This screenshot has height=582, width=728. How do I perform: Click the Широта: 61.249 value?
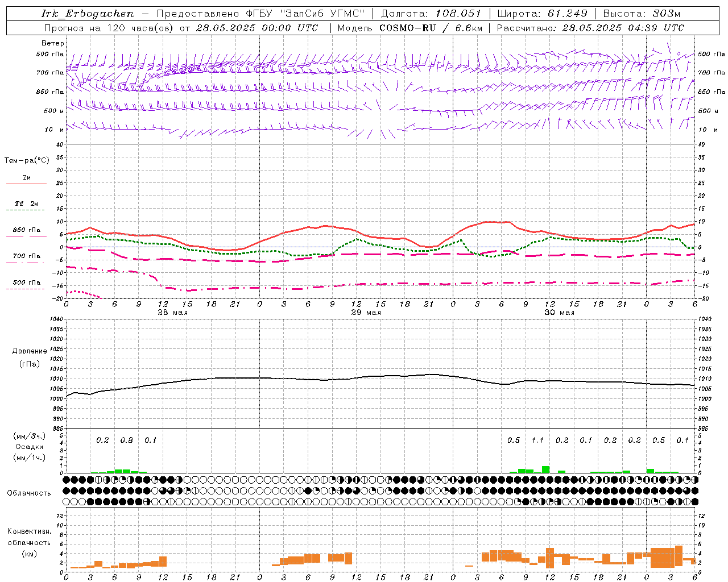click(542, 14)
